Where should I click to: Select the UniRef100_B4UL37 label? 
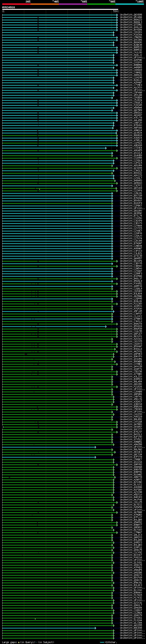[131, 279]
